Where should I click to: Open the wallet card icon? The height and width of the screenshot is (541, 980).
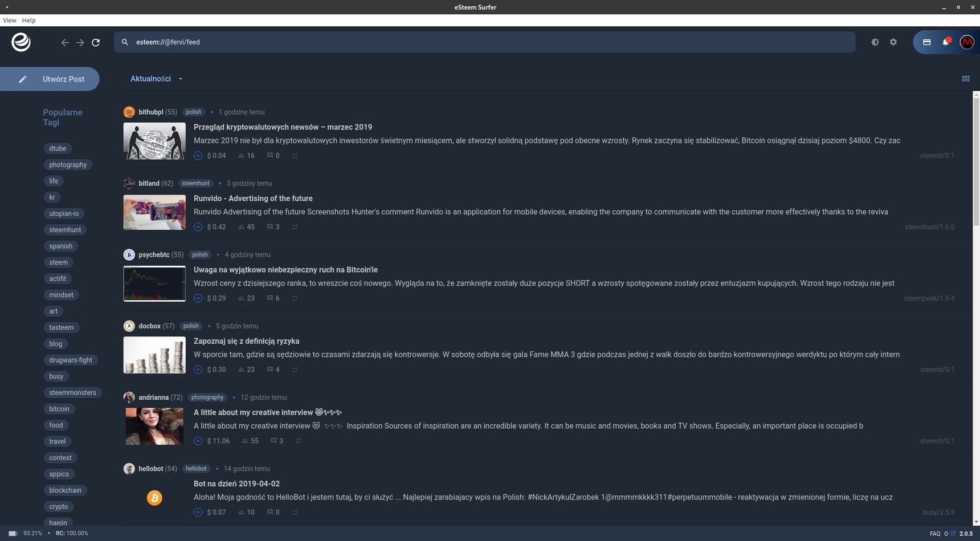tap(927, 42)
